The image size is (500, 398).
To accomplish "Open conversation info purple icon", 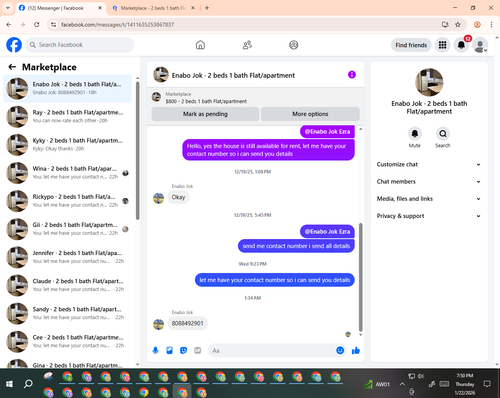I will (352, 75).
